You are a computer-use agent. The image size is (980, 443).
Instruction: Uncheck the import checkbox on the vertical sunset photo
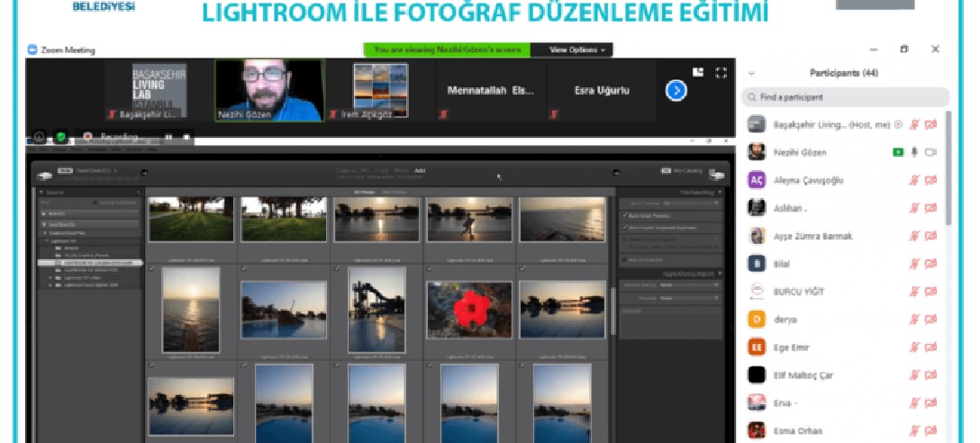click(x=152, y=269)
